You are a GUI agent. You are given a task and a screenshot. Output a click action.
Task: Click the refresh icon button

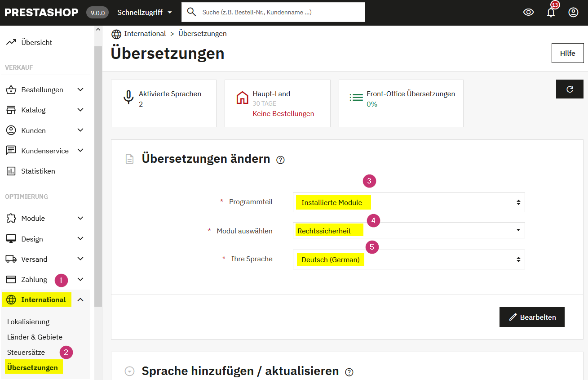point(570,89)
